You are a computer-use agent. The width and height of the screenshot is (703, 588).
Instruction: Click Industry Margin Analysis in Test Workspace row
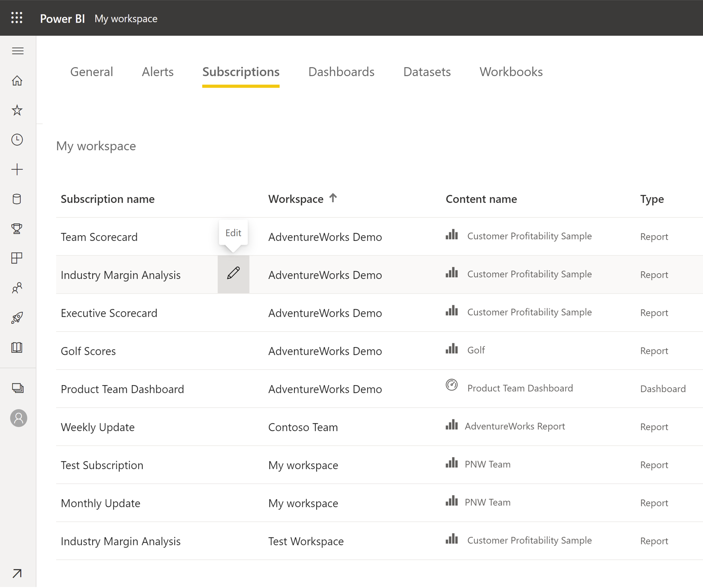(121, 542)
